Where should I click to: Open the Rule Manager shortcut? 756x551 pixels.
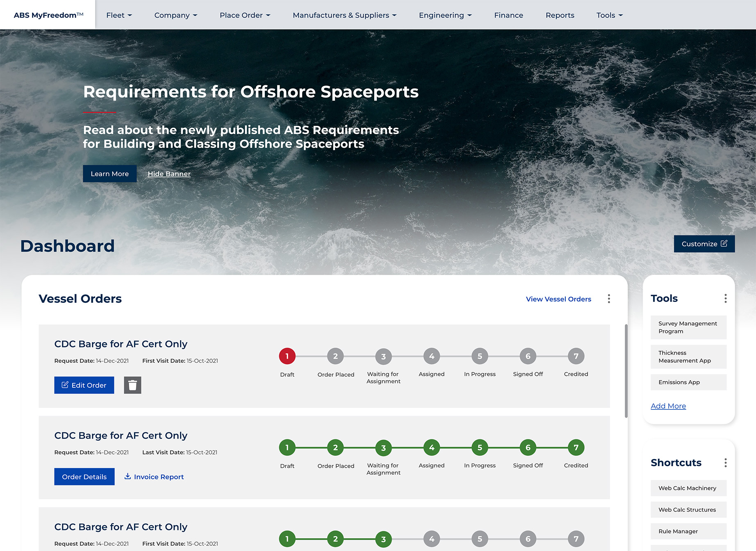click(688, 531)
